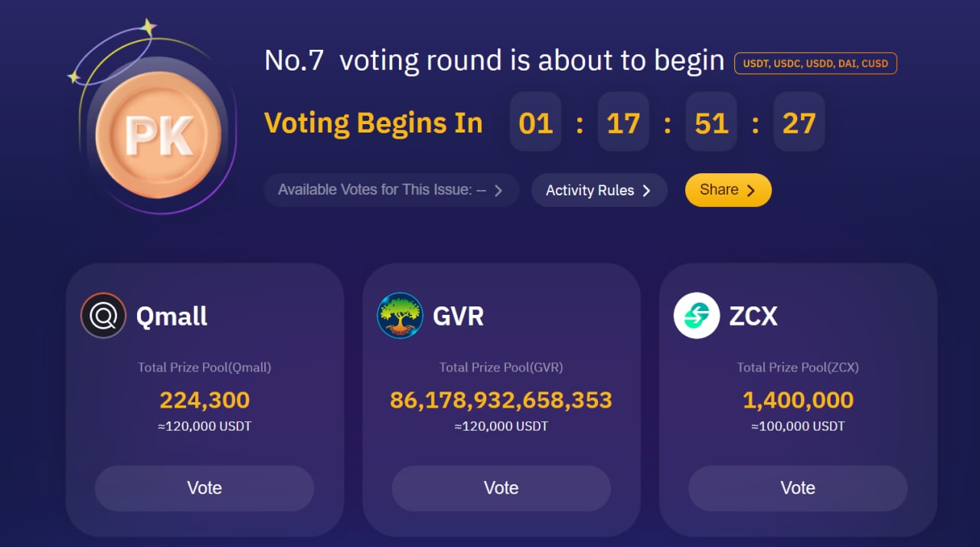Click the countdown days box
This screenshot has width=980, height=547.
click(536, 123)
